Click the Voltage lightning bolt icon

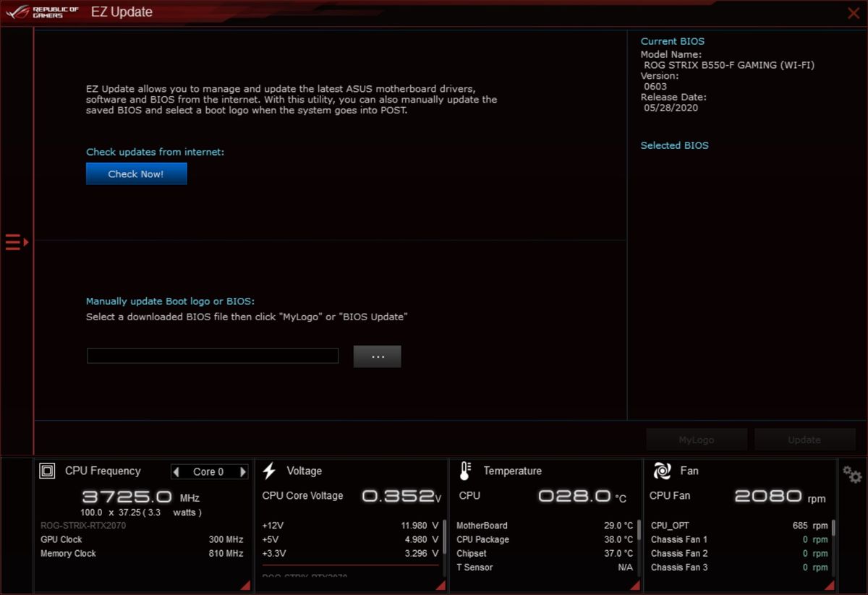click(x=269, y=471)
